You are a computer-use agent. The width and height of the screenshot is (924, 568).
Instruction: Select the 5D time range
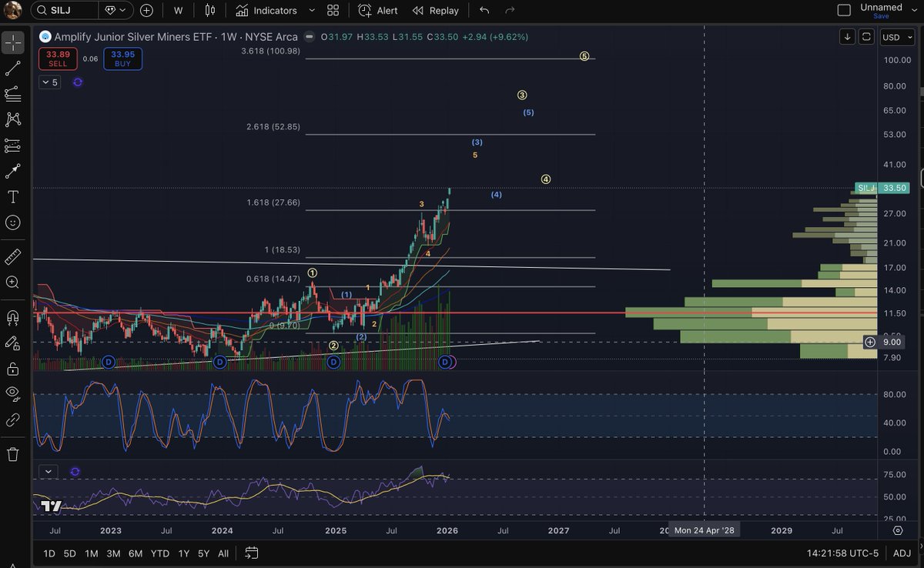70,553
